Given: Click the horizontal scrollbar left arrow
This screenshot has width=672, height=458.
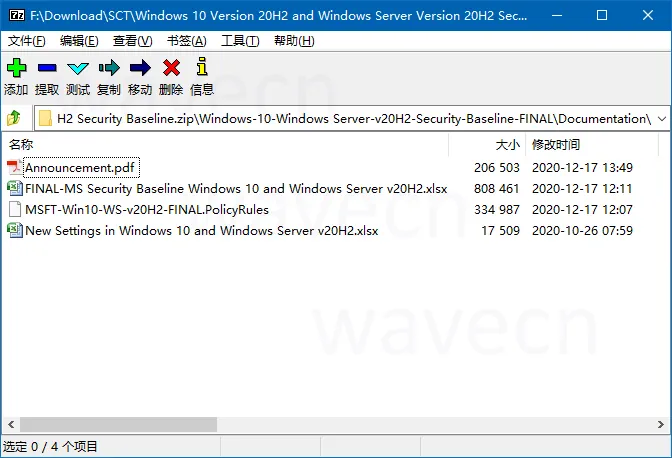Looking at the screenshot, I should [11, 425].
